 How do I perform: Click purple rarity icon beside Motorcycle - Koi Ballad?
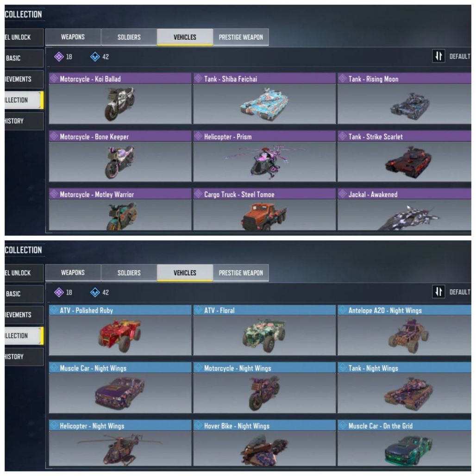pyautogui.click(x=54, y=78)
